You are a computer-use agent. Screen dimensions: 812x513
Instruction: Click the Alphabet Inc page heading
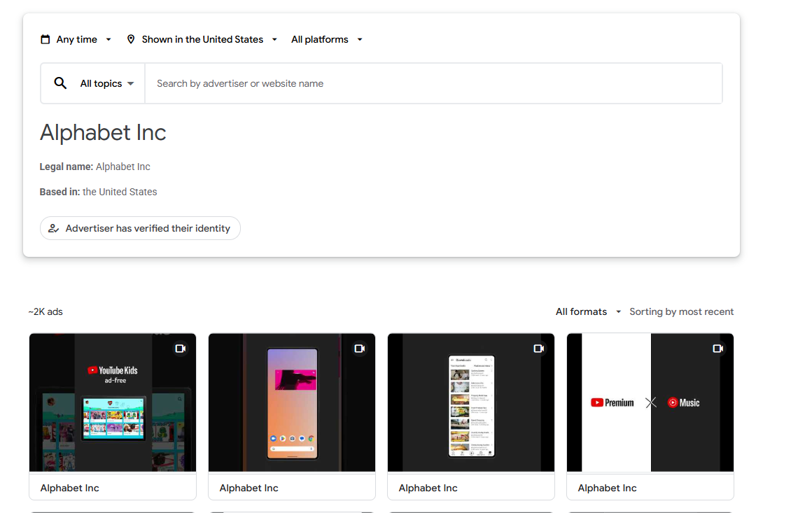pyautogui.click(x=103, y=132)
